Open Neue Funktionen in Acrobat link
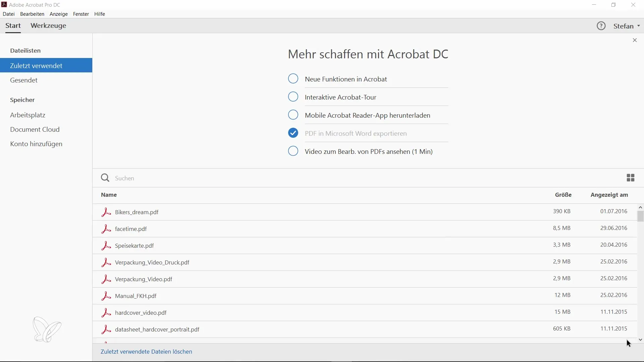Screen dimensions: 644x362 coord(346,79)
